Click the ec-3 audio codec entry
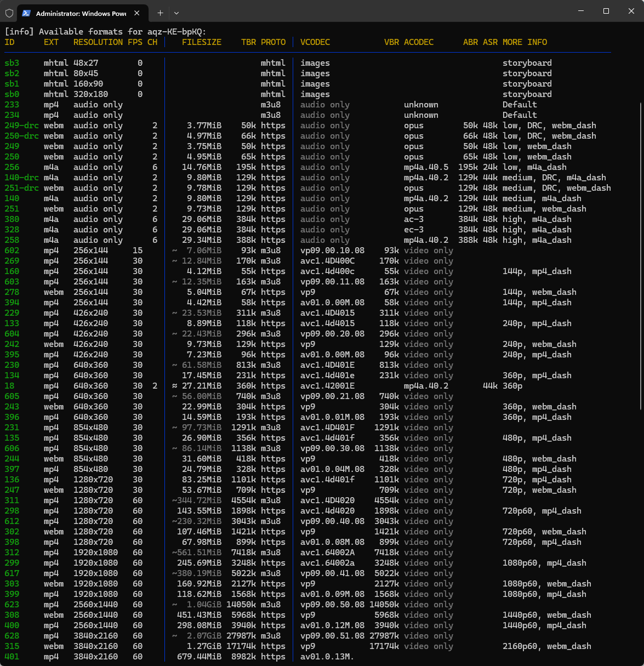Image resolution: width=644 pixels, height=666 pixels. pos(414,230)
